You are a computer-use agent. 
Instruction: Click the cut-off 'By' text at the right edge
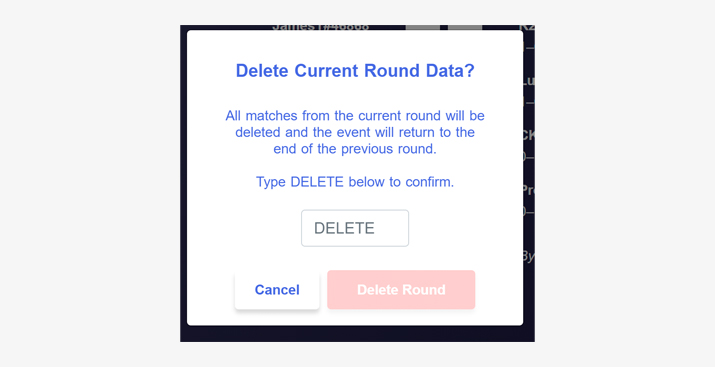[x=528, y=257]
